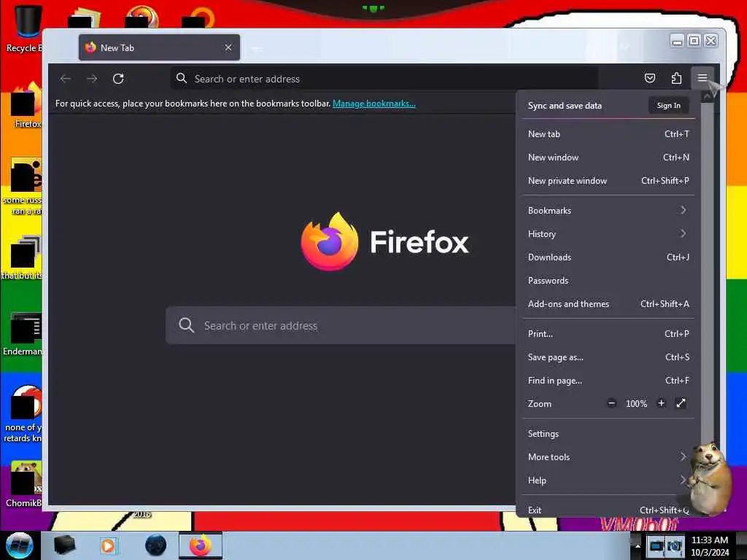Open Downloads from the menu

(608, 257)
